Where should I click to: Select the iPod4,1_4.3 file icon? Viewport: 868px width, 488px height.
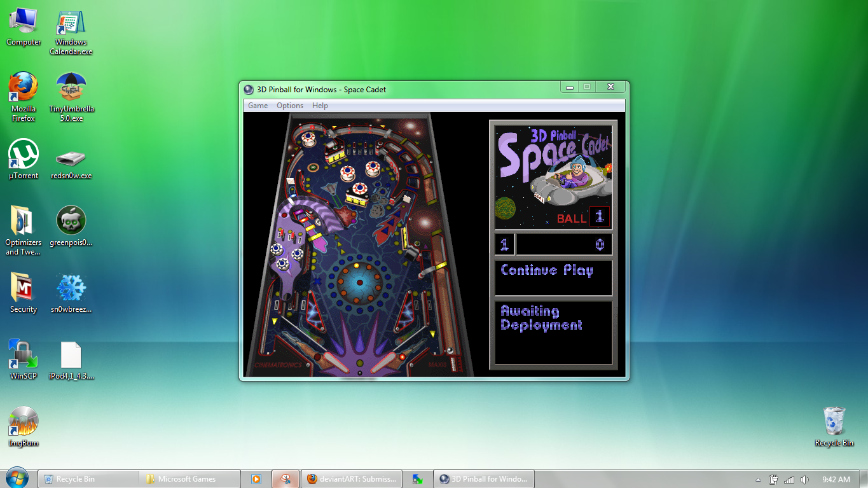[71, 361]
